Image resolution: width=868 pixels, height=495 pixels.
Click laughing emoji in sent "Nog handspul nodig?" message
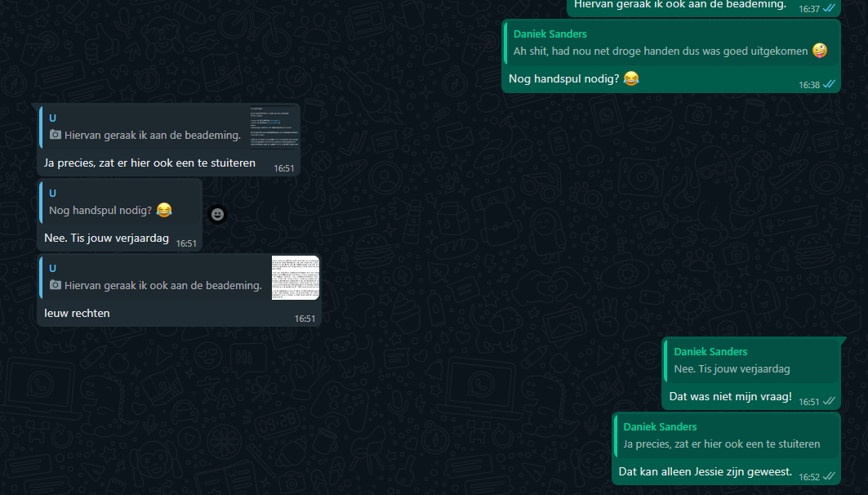click(630, 78)
